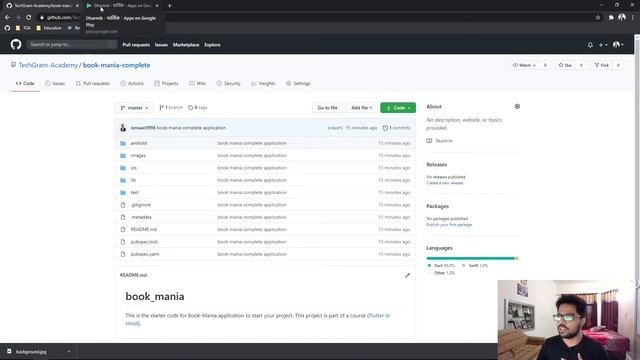Open Marketplace in the top navigation

tap(186, 45)
